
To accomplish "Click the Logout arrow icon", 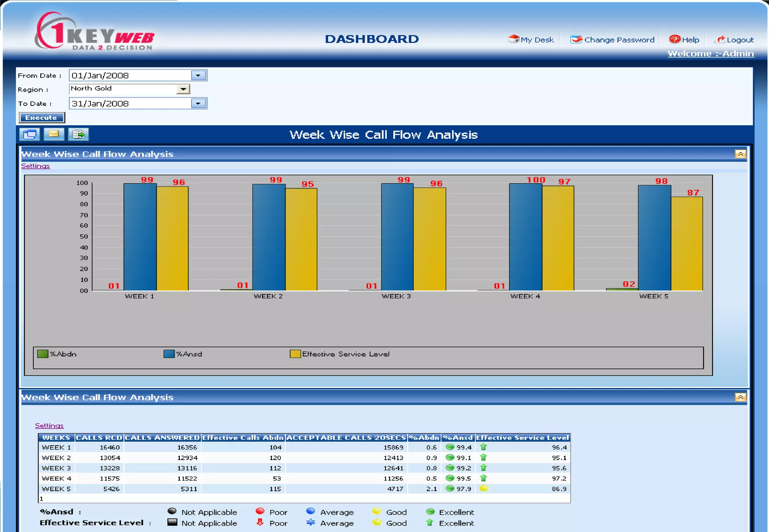I will [x=720, y=39].
